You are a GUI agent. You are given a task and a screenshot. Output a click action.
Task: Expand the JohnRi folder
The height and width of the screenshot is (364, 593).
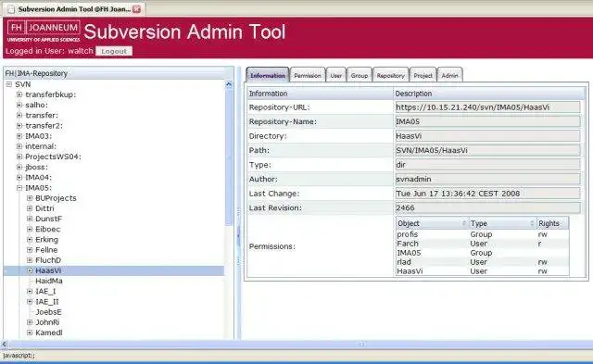click(30, 322)
